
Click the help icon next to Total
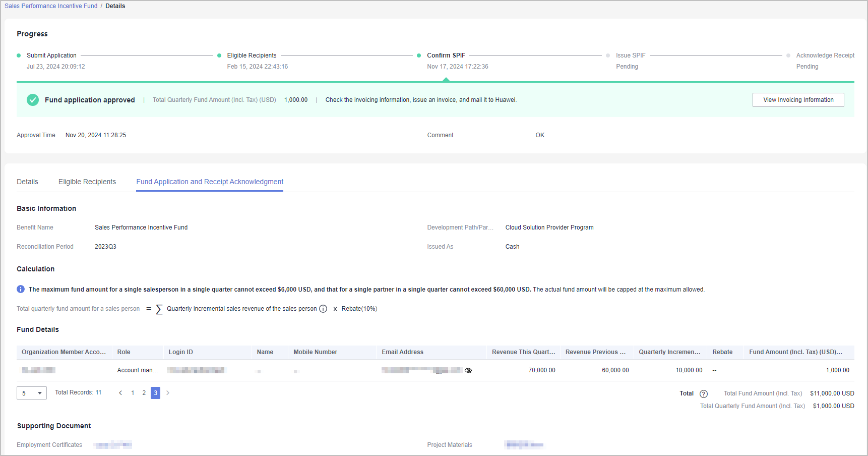[x=704, y=394]
